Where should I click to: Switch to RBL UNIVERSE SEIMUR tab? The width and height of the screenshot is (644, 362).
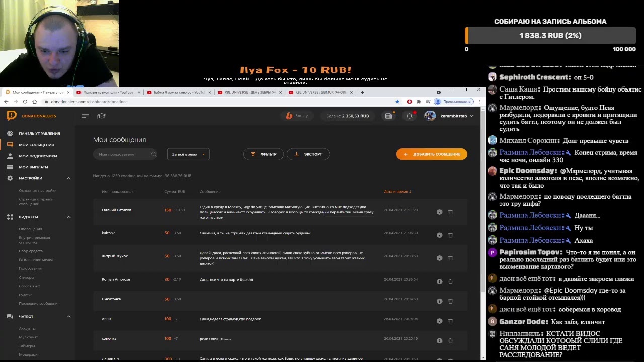(320, 92)
